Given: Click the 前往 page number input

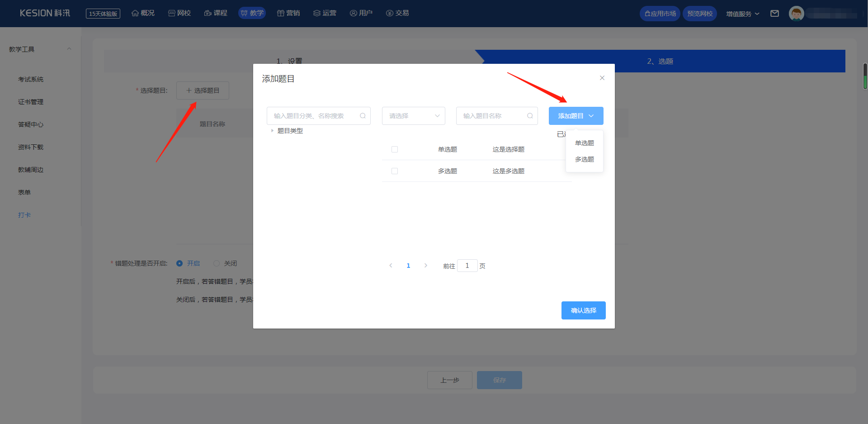Looking at the screenshot, I should pyautogui.click(x=467, y=266).
